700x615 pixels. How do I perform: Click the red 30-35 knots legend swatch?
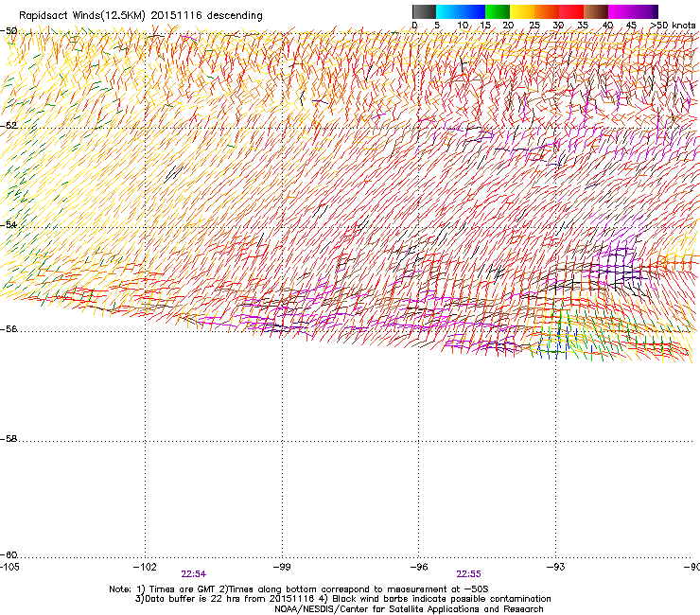(571, 11)
